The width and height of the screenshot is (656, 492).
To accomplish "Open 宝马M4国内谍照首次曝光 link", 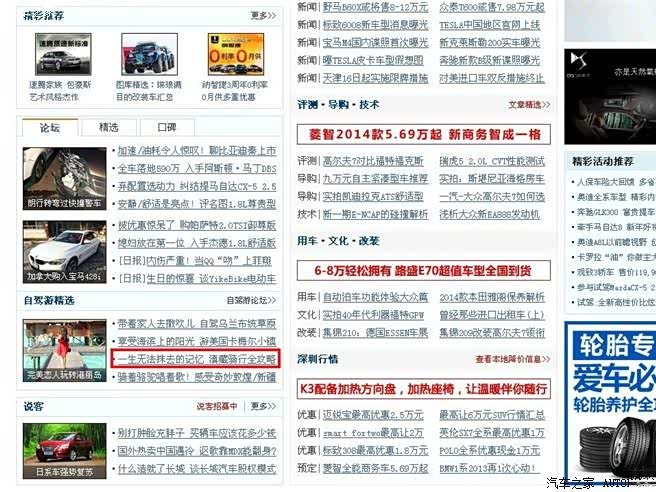I will coord(375,43).
